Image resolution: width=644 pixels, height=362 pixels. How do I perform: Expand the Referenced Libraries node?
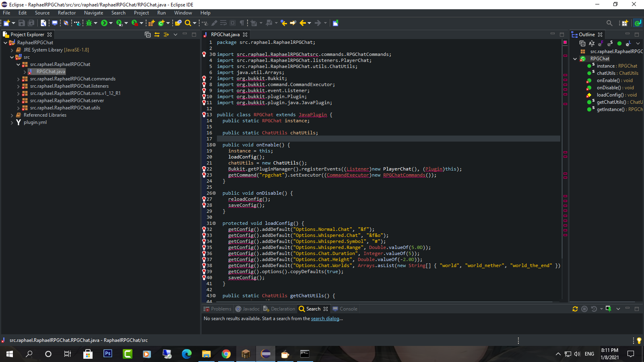point(12,115)
